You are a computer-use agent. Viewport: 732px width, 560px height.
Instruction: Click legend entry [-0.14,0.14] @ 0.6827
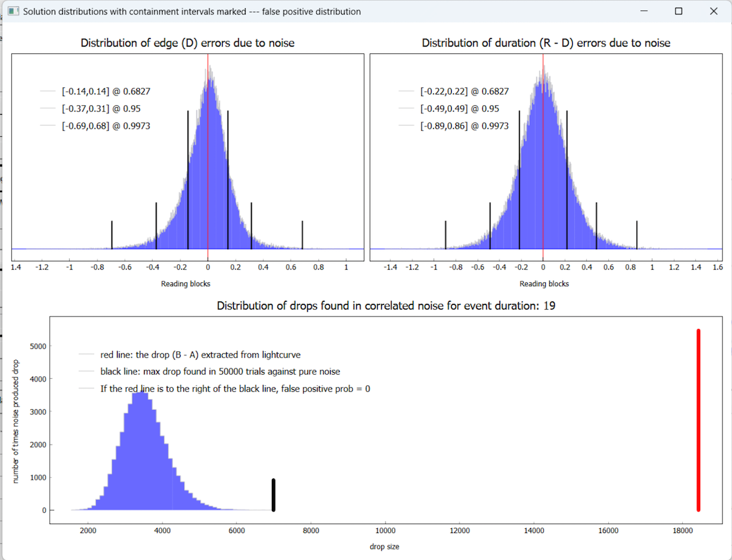click(x=105, y=91)
